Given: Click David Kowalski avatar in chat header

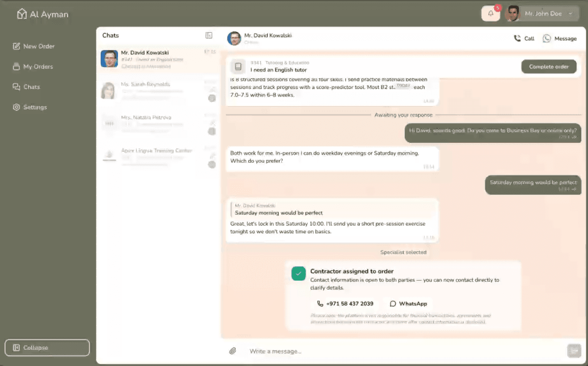Looking at the screenshot, I should click(234, 38).
